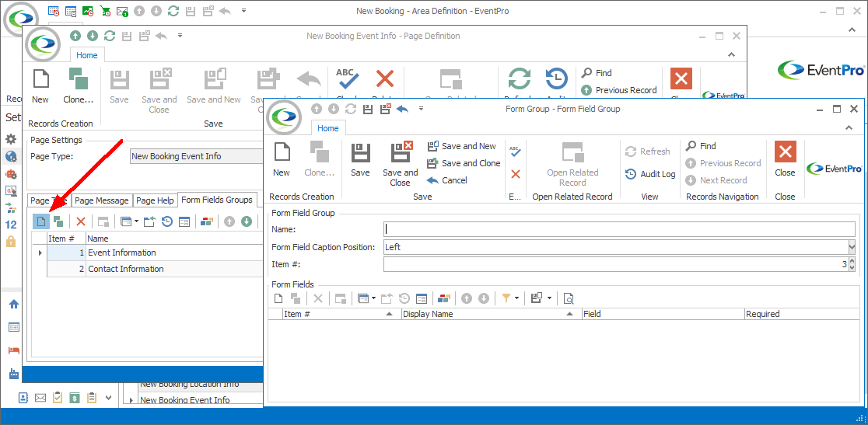Sort by the Display Name column header
Viewport: 868px width, 425px height.
pos(492,314)
